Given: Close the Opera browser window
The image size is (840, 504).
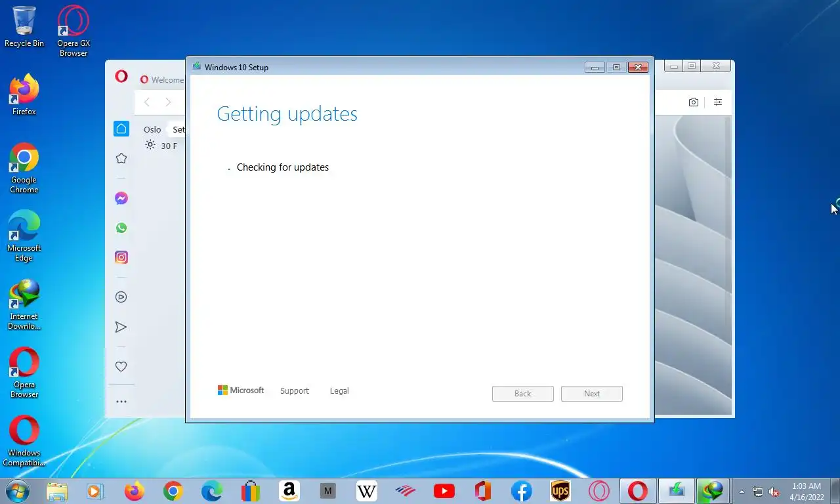Looking at the screenshot, I should click(x=716, y=66).
